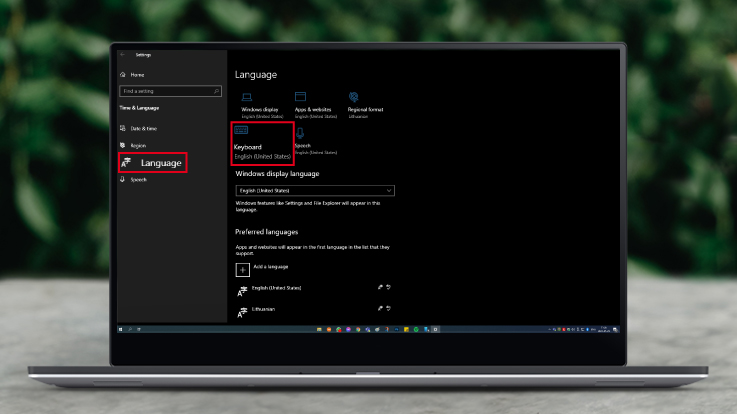Open Date & time settings page

(143, 129)
